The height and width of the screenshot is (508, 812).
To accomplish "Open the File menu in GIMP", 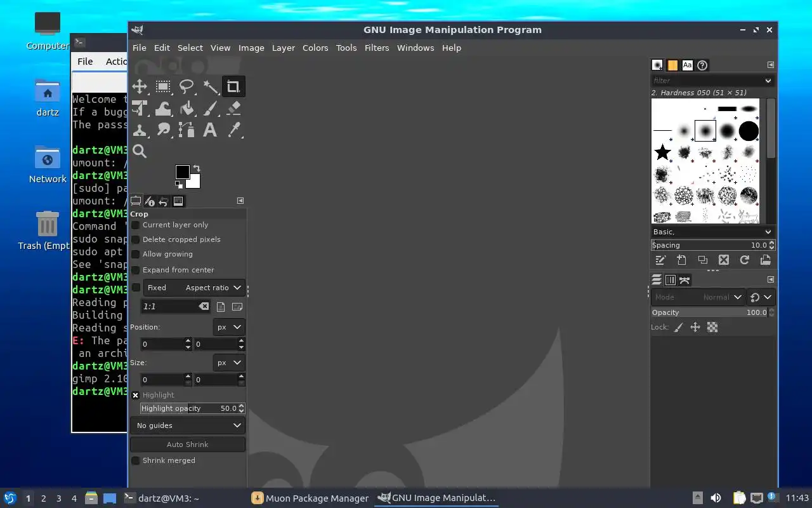I will tap(140, 48).
